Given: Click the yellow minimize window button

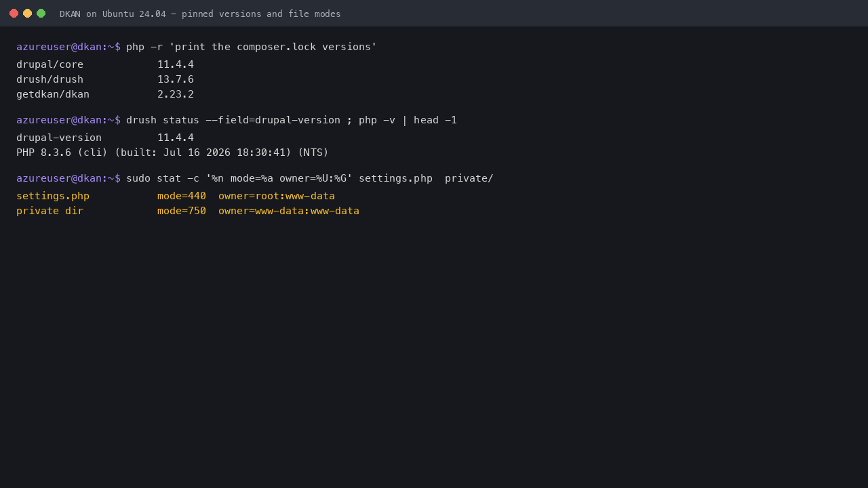Looking at the screenshot, I should point(27,14).
